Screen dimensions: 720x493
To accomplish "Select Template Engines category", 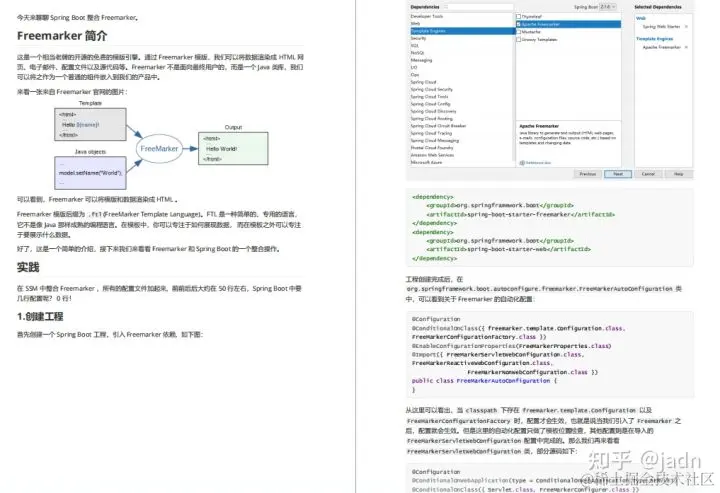I will [462, 31].
